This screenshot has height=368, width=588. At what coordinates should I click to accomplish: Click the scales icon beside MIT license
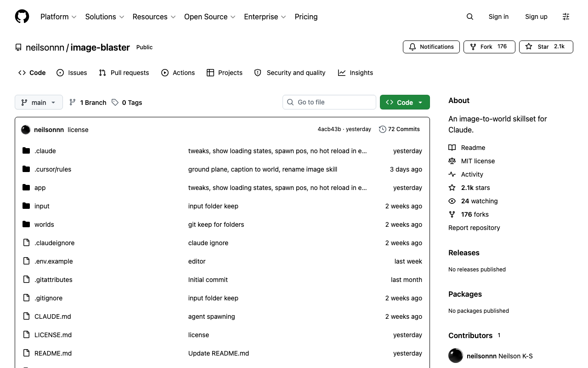(x=452, y=161)
